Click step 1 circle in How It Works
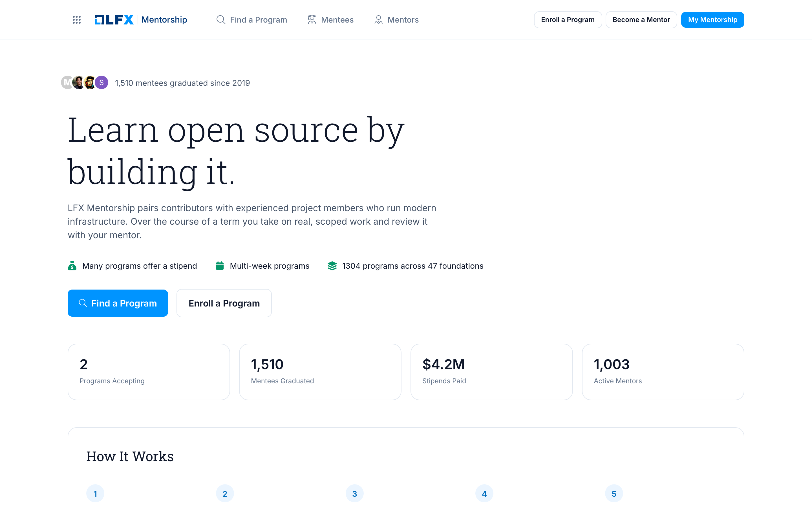This screenshot has width=812, height=508. [x=95, y=494]
